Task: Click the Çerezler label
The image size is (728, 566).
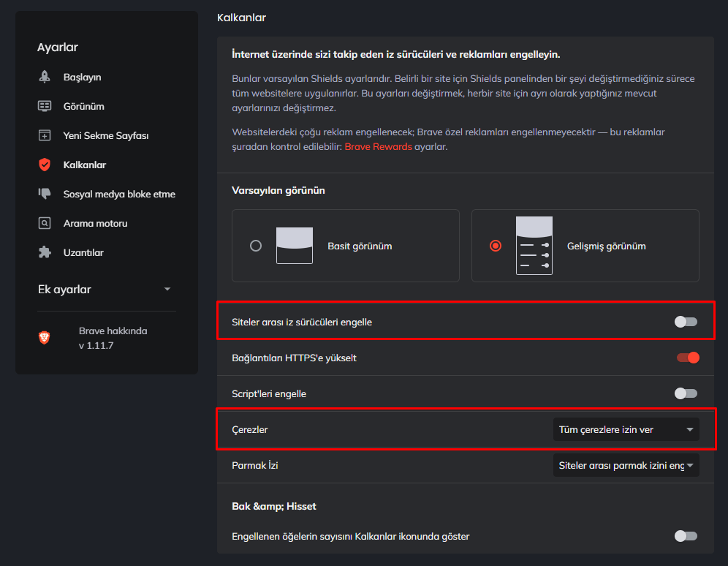Action: 250,429
